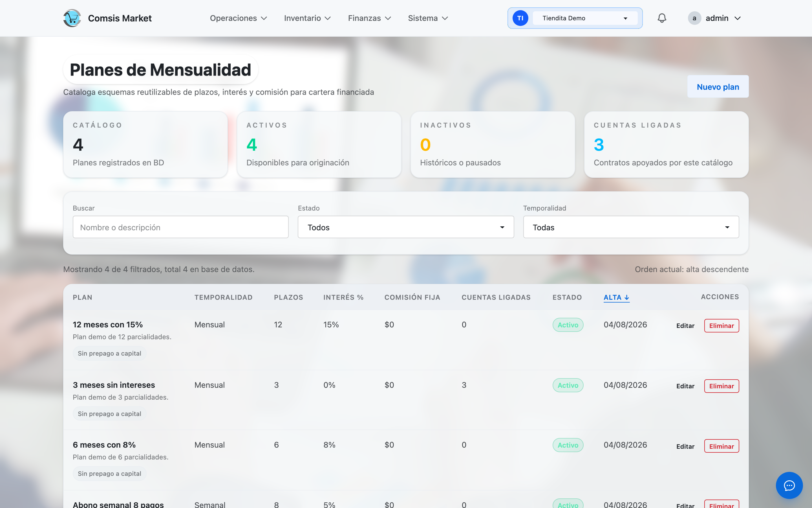Open the Finanzas menu
Viewport: 812px width, 508px height.
tap(369, 18)
